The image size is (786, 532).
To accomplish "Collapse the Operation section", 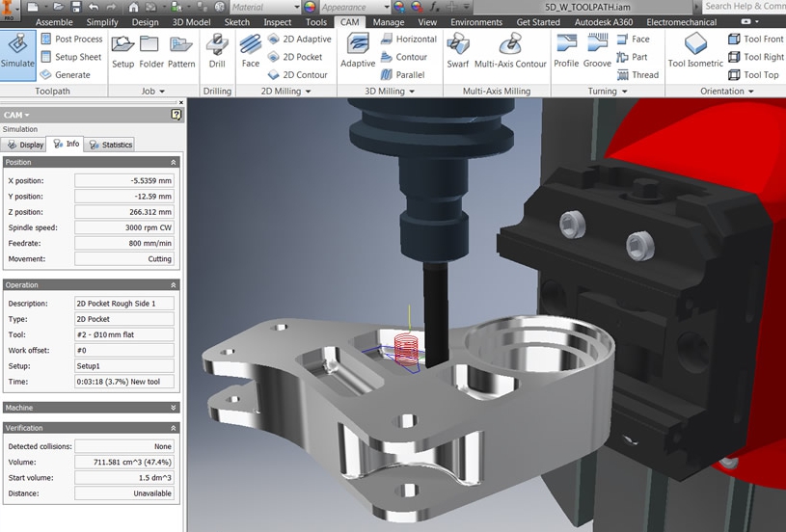I will [x=174, y=285].
